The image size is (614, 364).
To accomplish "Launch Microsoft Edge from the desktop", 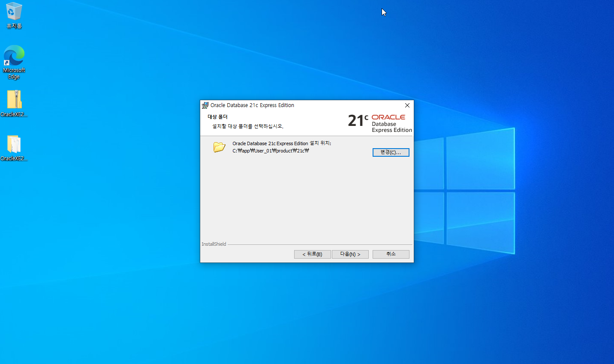I will tap(14, 62).
